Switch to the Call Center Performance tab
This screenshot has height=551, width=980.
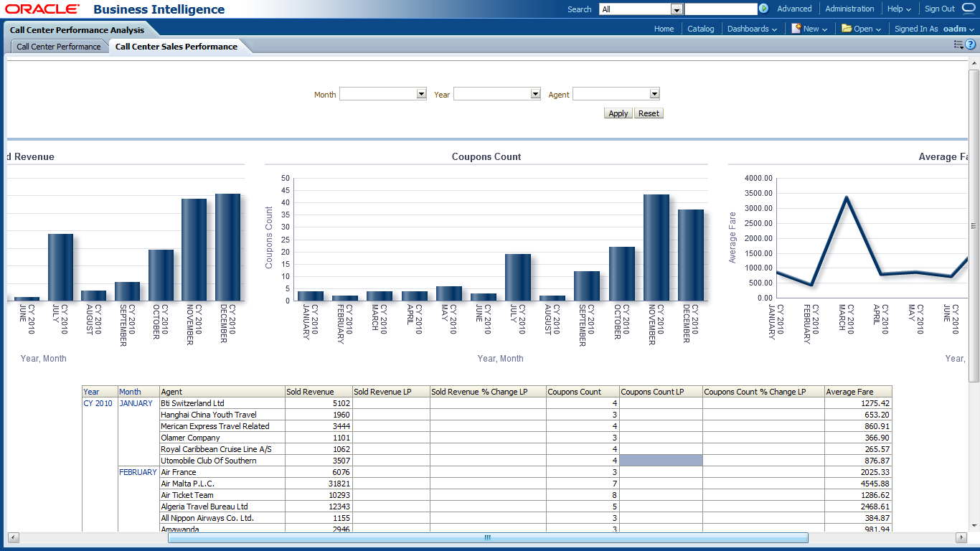click(x=59, y=47)
